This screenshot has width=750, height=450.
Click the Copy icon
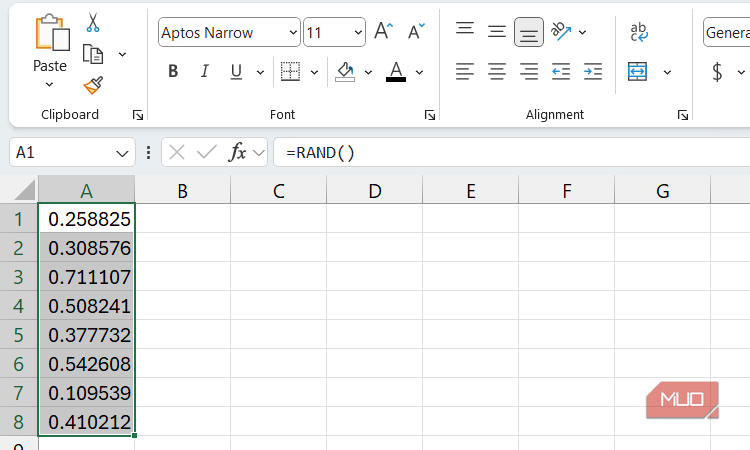(x=93, y=55)
